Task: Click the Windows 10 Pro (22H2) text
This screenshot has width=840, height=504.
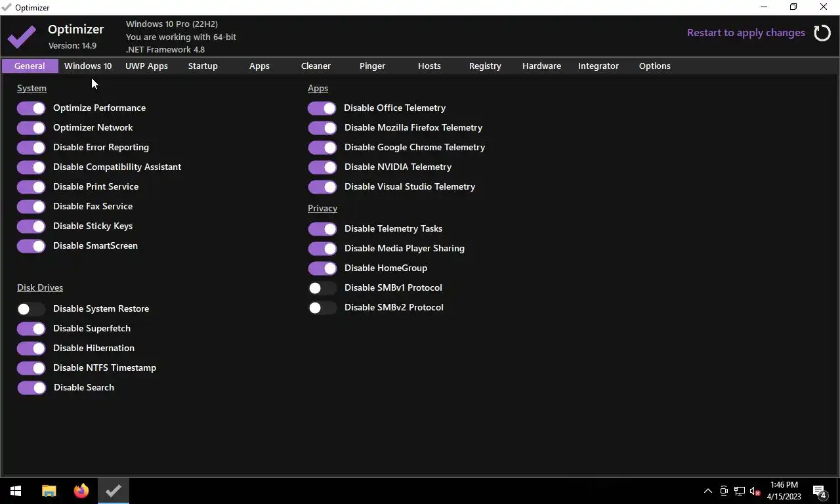Action: point(172,24)
